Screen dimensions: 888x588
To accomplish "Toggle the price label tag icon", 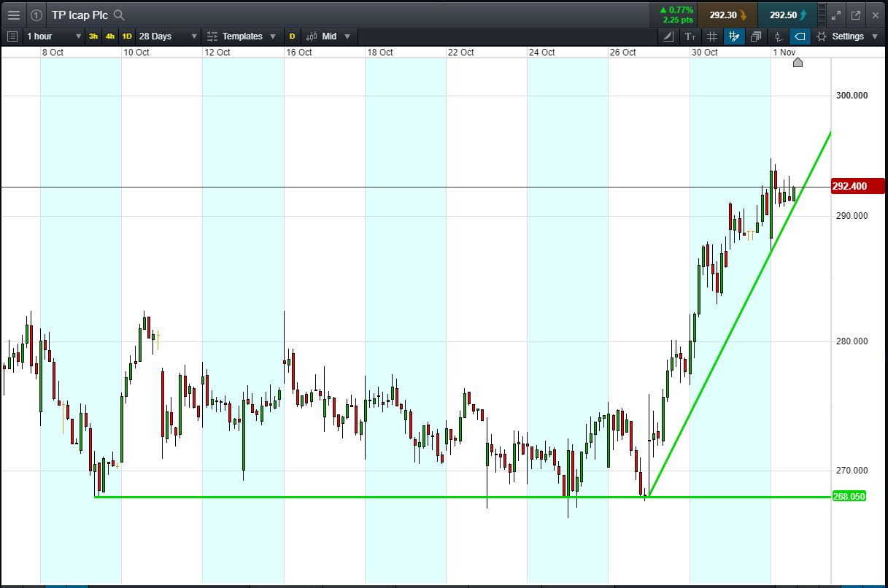I will [800, 36].
